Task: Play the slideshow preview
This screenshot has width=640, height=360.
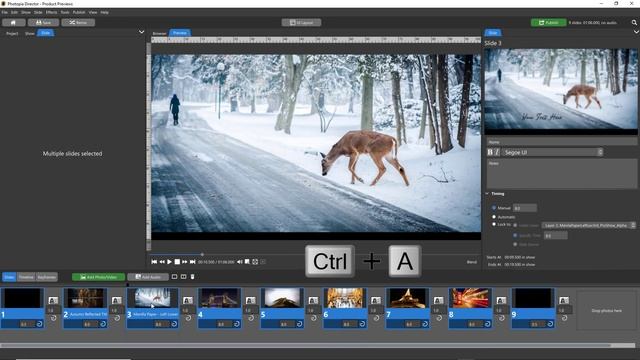Action: coord(169,262)
